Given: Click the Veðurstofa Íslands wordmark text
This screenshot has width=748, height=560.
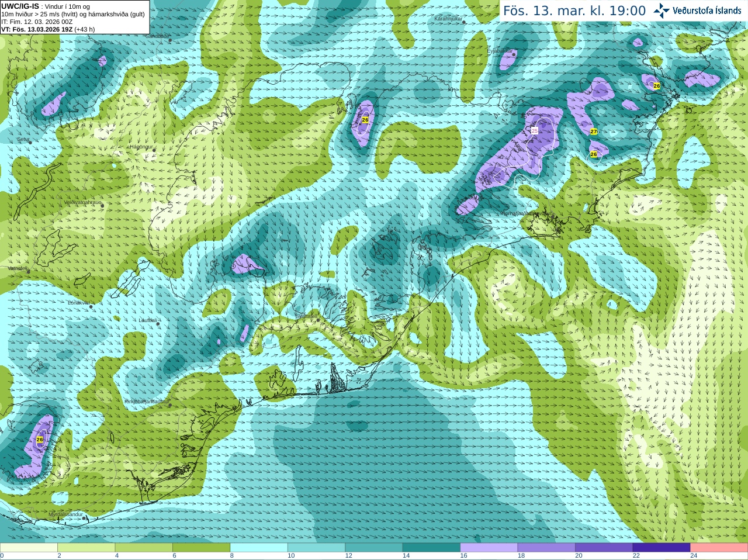Looking at the screenshot, I should point(707,11).
